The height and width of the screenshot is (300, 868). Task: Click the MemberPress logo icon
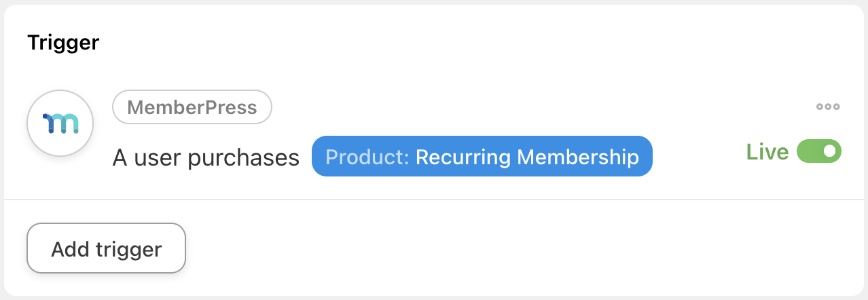60,124
